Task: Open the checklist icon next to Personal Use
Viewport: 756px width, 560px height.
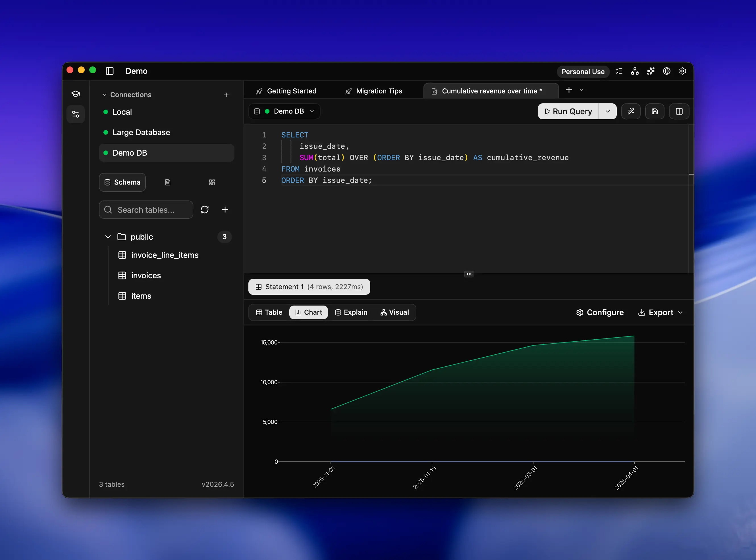Action: point(619,71)
